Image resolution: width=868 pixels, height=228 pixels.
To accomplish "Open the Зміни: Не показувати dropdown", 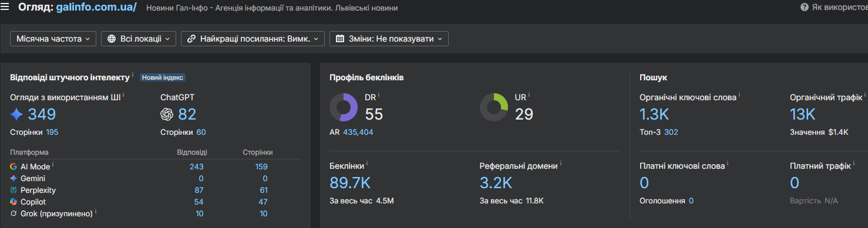I will point(389,39).
